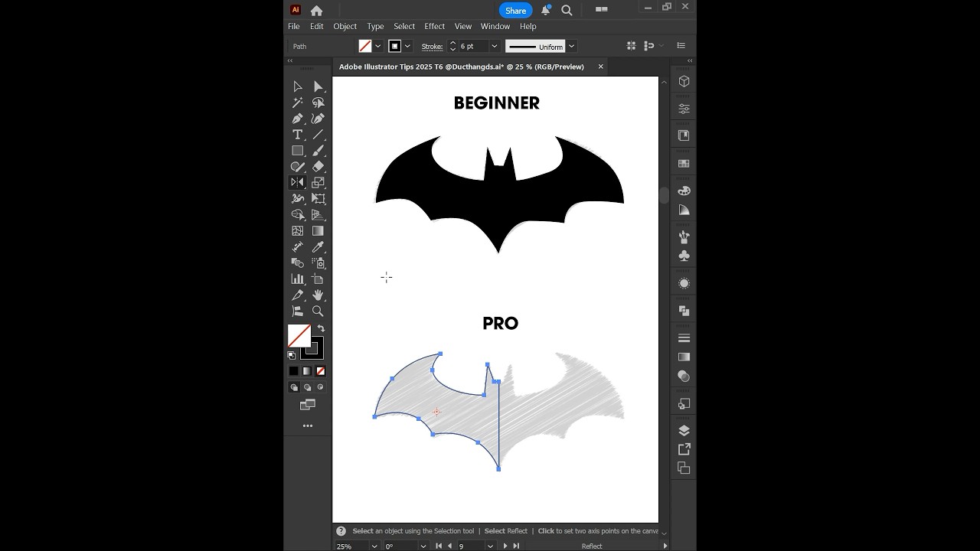
Task: Expand the right panel dock arrows
Action: tap(690, 60)
